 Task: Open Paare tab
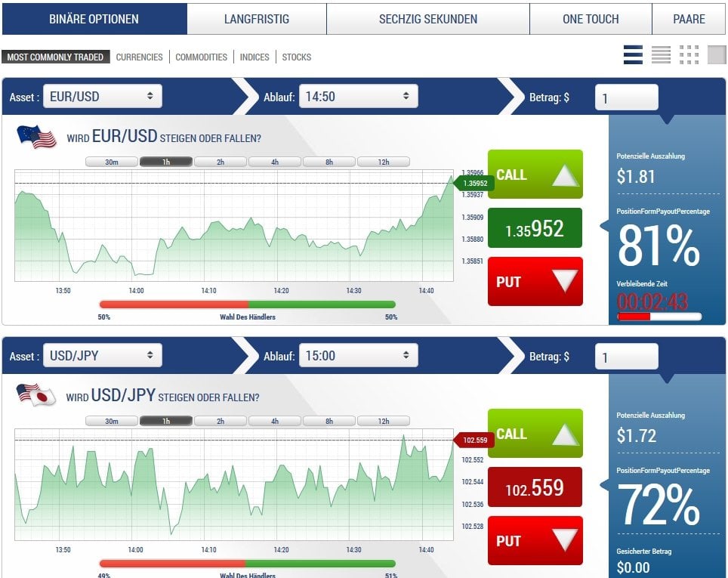(x=689, y=19)
